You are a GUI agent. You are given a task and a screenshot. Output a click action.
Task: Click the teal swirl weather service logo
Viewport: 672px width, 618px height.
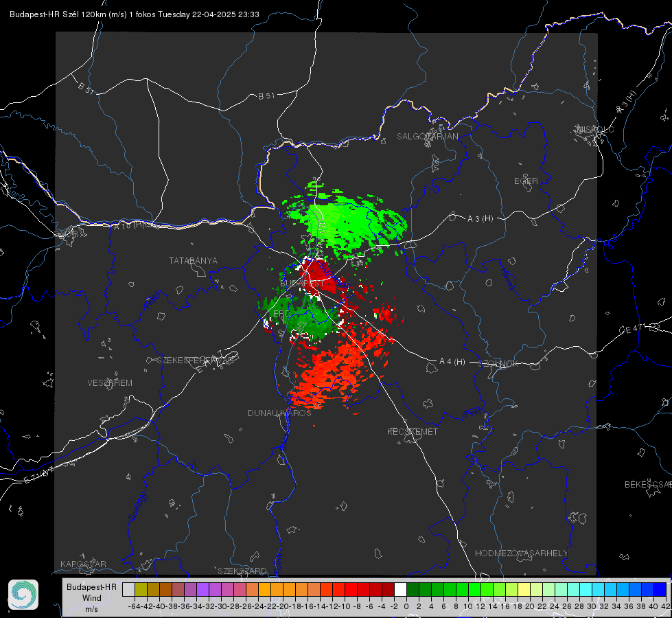point(23,595)
